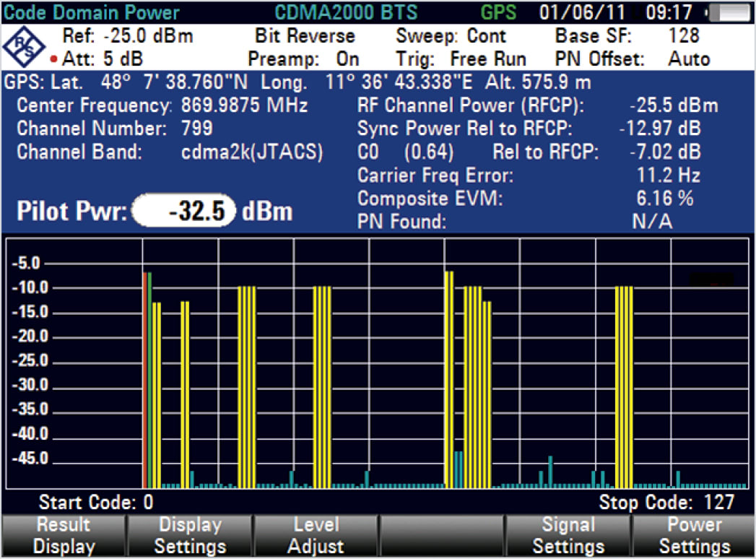Toggle Bit Reverse code order

point(305,35)
